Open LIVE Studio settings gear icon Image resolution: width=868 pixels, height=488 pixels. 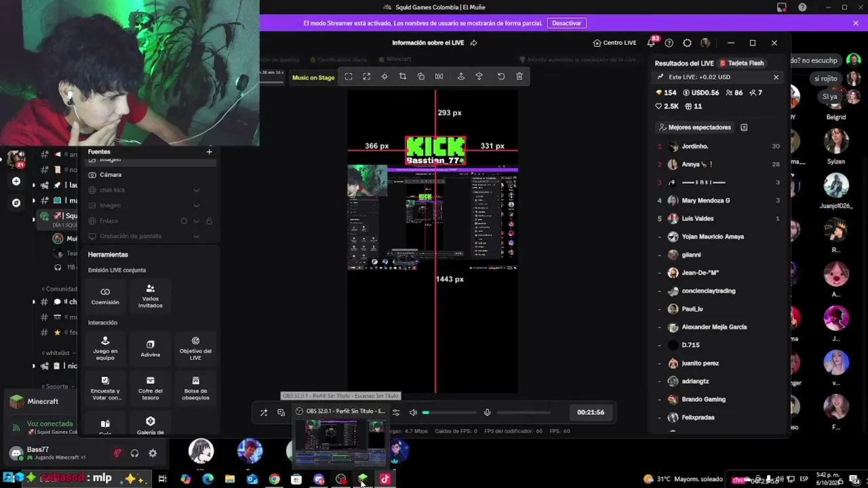(x=687, y=43)
